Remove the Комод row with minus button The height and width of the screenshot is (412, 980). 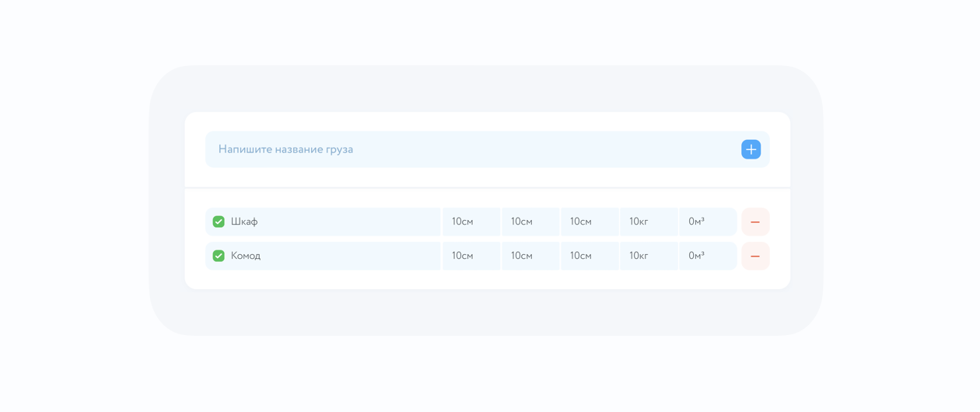755,256
